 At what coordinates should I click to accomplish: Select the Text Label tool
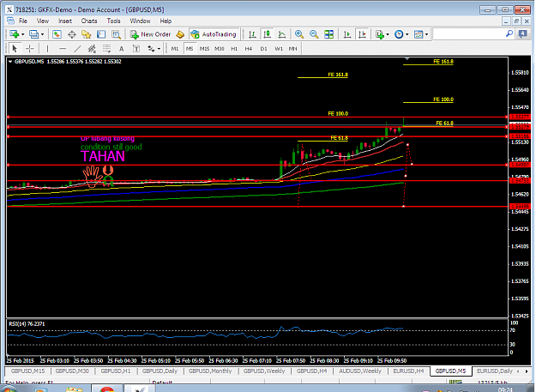(136, 49)
